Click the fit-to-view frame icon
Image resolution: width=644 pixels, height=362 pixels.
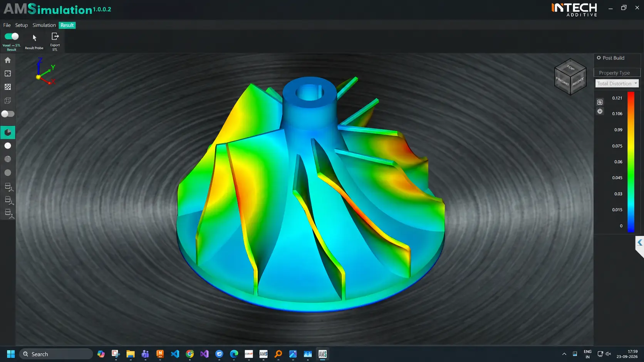click(x=8, y=73)
